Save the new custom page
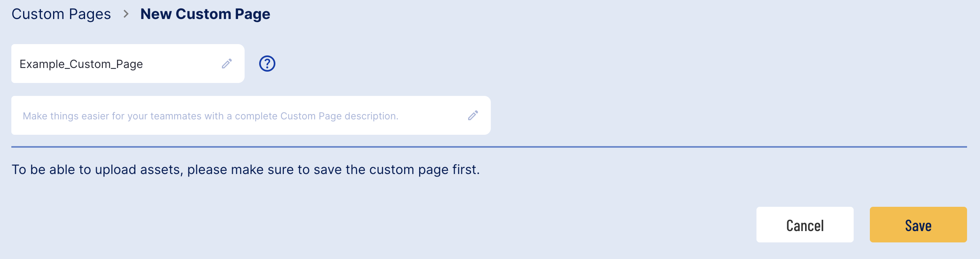980x259 pixels. click(x=918, y=225)
